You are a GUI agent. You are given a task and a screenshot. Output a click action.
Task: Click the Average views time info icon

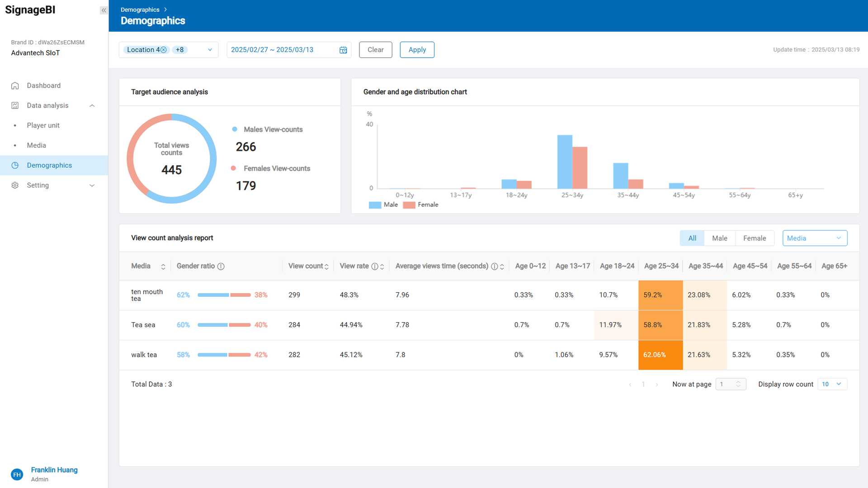(495, 267)
